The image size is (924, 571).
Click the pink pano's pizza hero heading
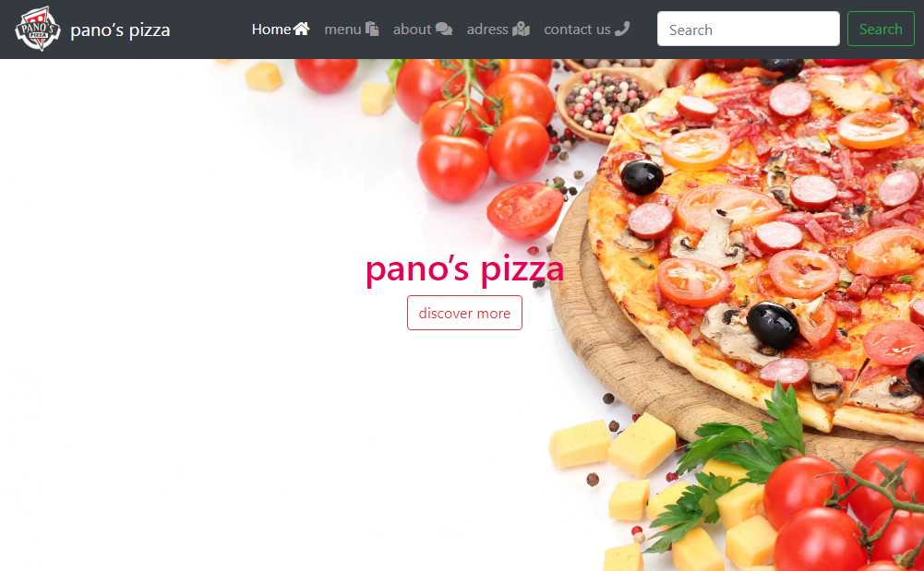[465, 270]
